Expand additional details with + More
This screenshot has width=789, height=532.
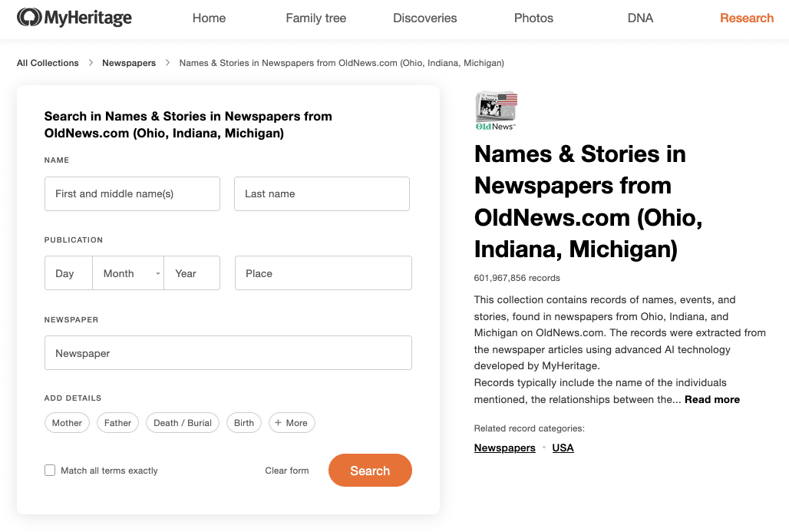pyautogui.click(x=292, y=422)
